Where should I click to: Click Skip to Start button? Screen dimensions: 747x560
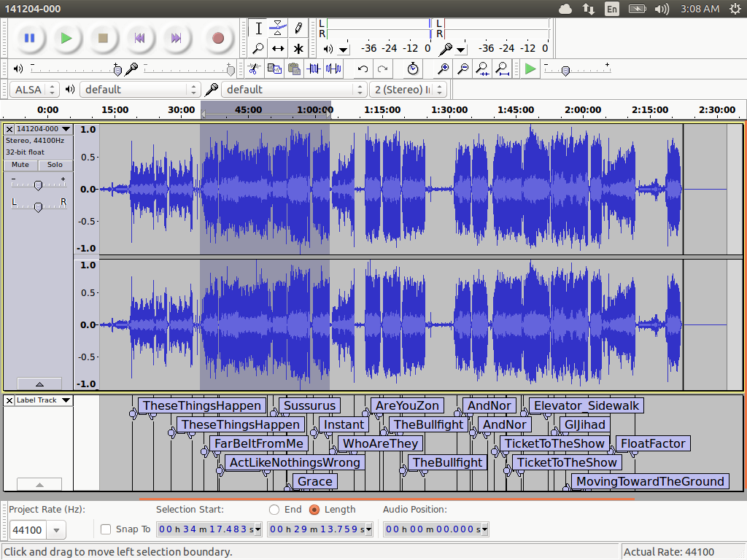coord(140,38)
